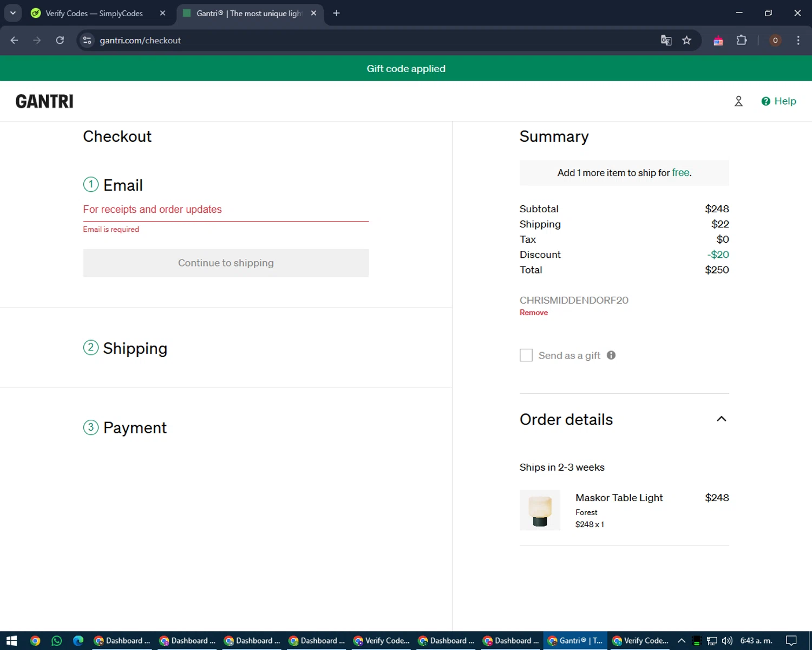812x650 pixels.
Task: Remove the CHRISMIDDENDORF20 gift code
Action: click(x=533, y=313)
